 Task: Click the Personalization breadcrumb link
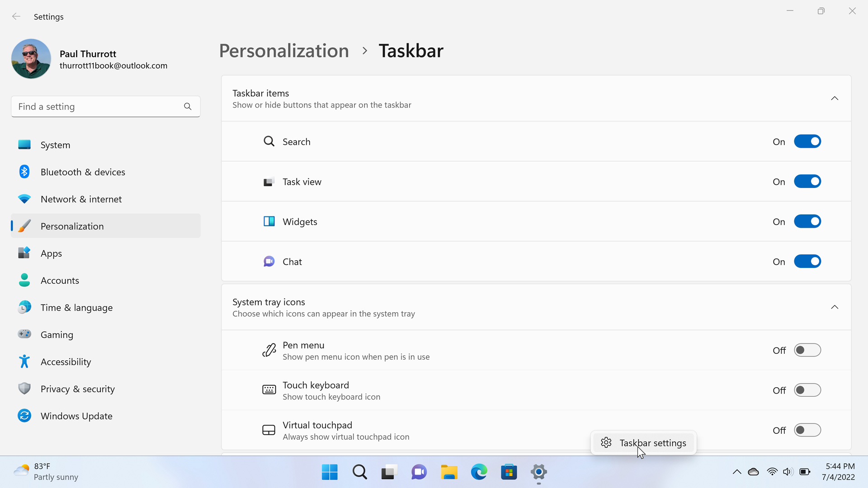click(x=284, y=51)
